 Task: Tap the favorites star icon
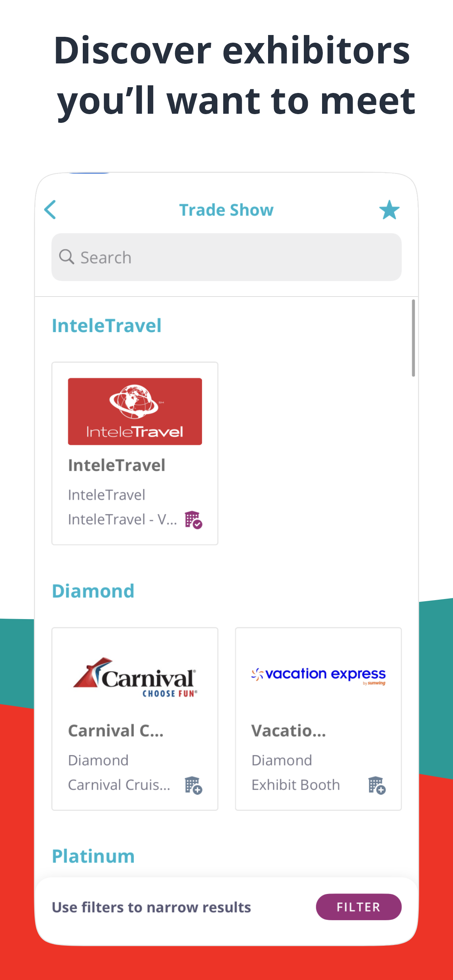coord(389,210)
